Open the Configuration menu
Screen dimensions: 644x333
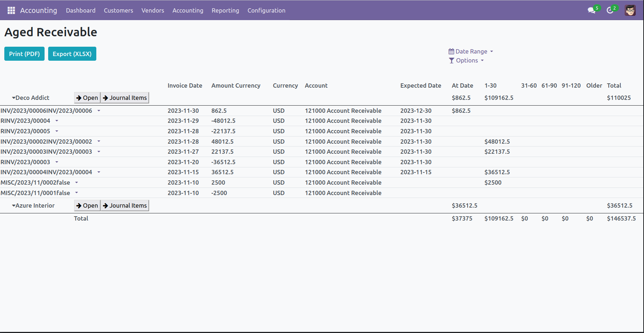(266, 10)
